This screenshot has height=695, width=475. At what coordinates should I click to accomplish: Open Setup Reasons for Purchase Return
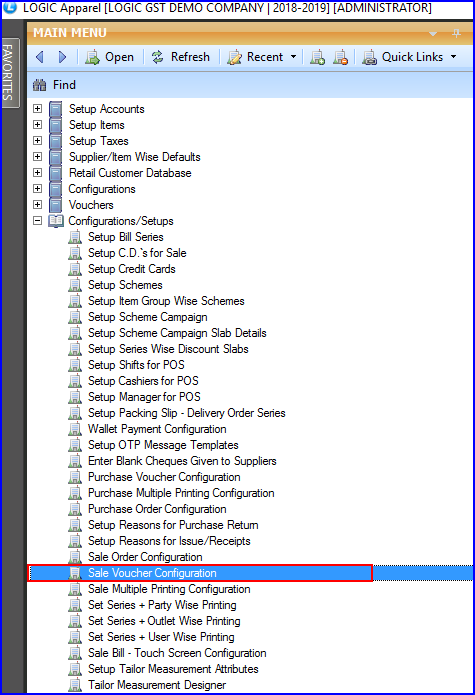pos(173,525)
